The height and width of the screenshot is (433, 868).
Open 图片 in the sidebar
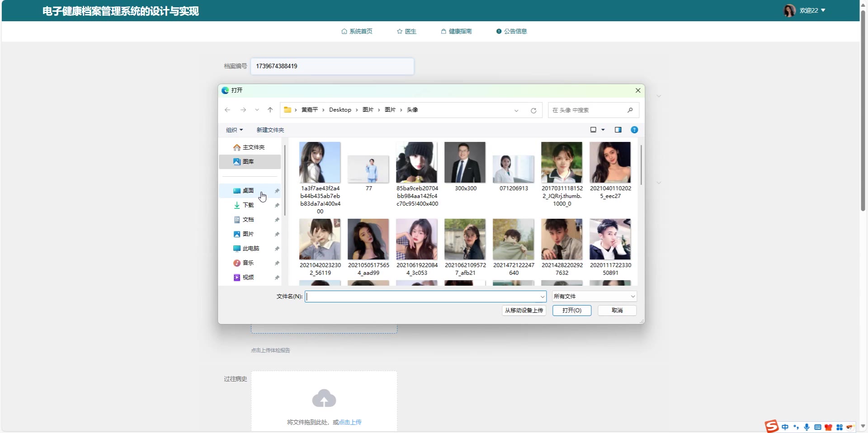point(250,234)
